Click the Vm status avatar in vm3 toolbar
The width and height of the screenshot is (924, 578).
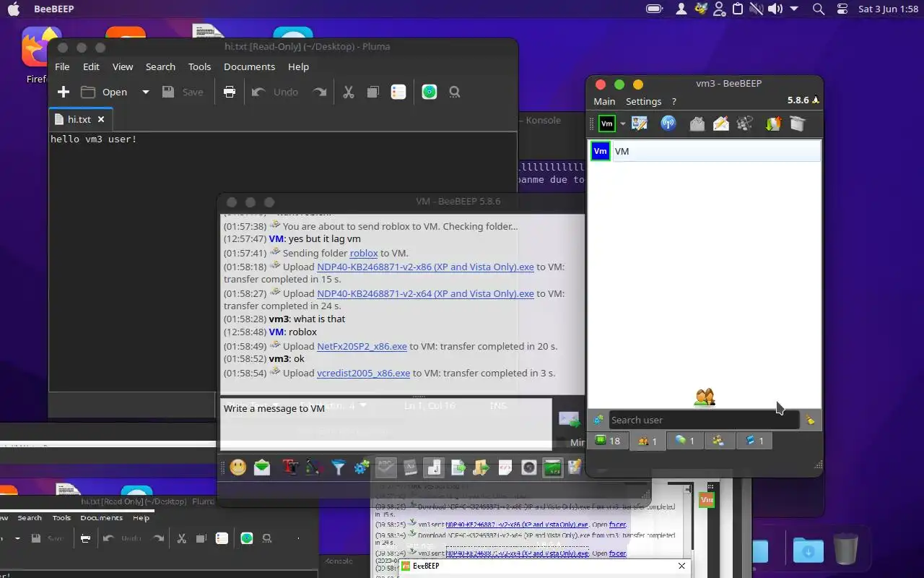click(607, 124)
